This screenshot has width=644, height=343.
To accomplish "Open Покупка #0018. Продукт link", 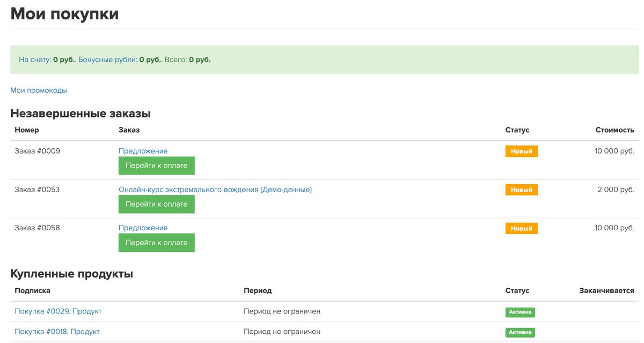I will tap(57, 332).
